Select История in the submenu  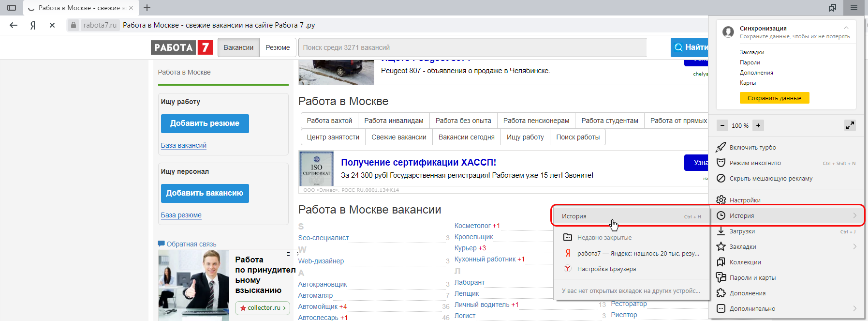coord(574,216)
